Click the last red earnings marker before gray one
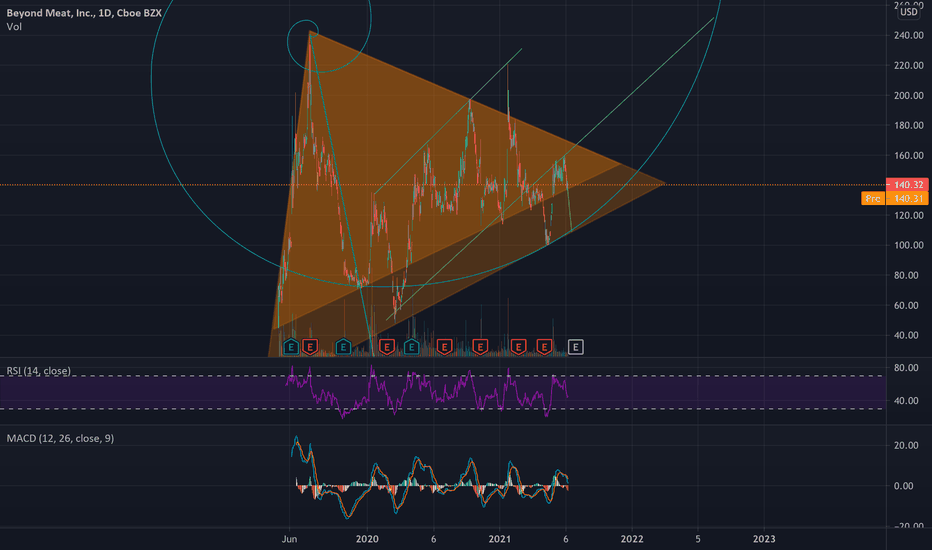The width and height of the screenshot is (932, 550). coord(544,347)
